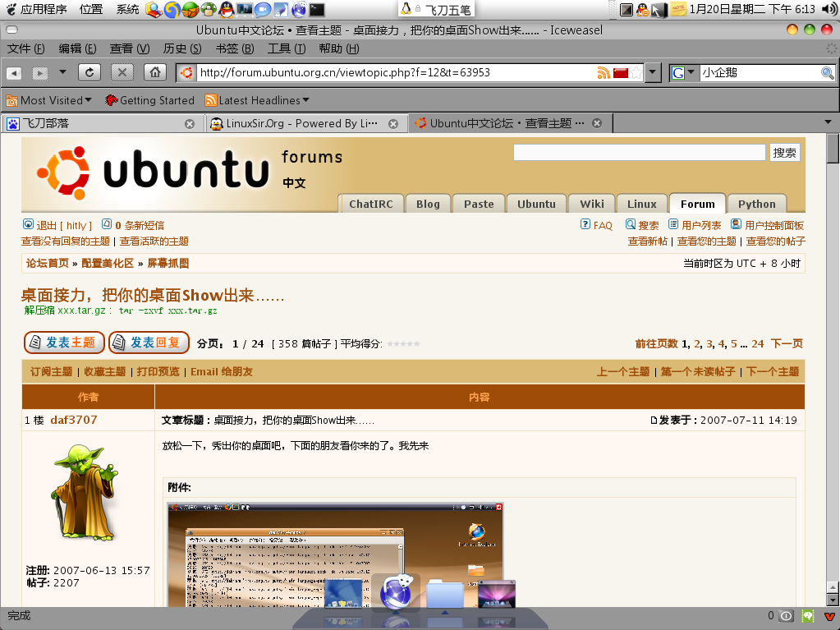The width and height of the screenshot is (840, 630).
Task: Open the 书签 (B) menu
Action: click(235, 48)
